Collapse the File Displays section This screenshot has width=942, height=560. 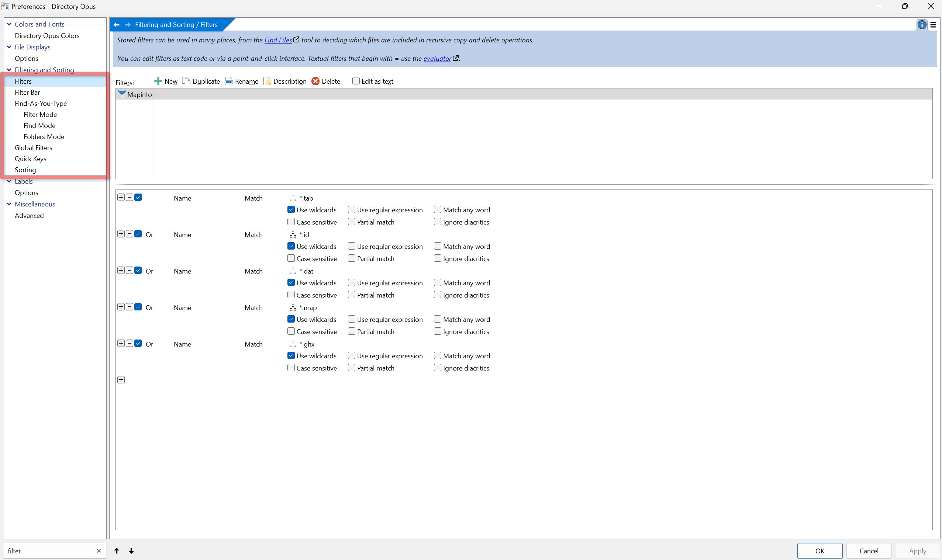click(x=9, y=47)
